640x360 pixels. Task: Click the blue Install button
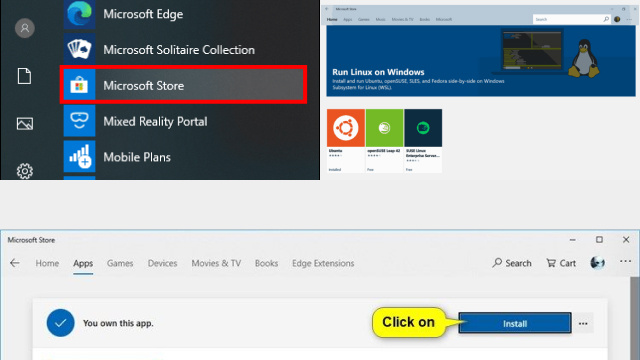tap(515, 323)
